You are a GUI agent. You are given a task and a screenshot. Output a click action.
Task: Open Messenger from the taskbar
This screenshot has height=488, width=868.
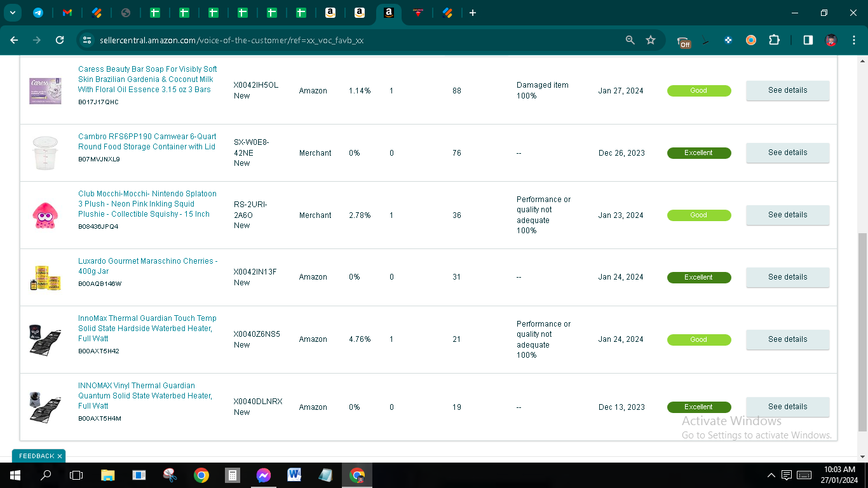pos(264,475)
